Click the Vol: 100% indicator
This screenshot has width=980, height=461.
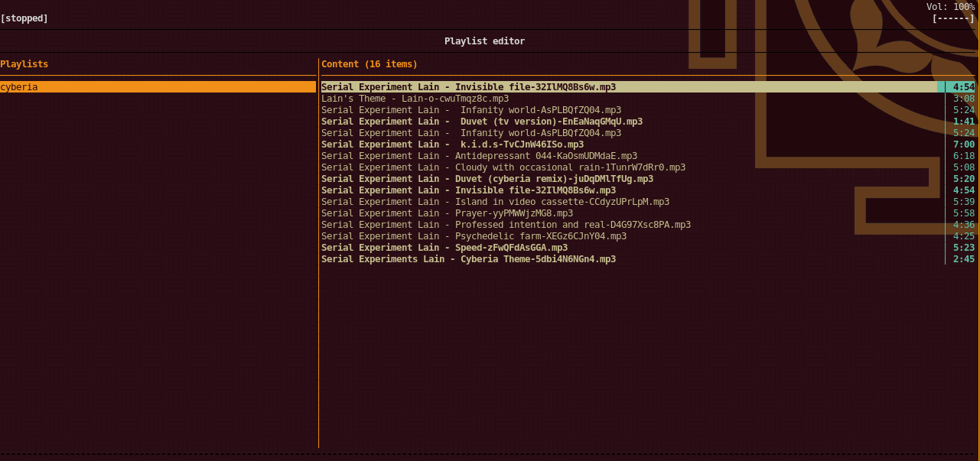950,7
